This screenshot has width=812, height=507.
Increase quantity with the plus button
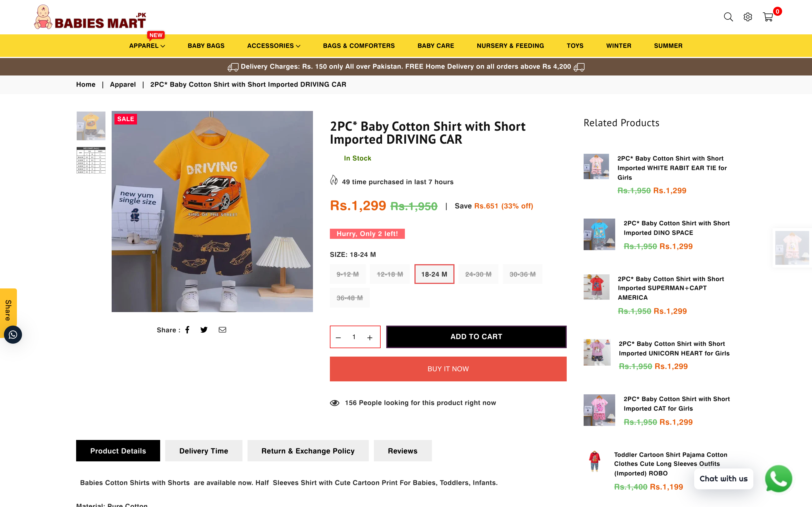tap(370, 337)
